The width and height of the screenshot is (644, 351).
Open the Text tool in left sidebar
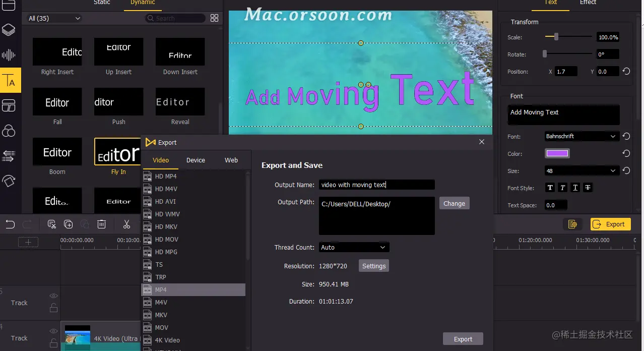pyautogui.click(x=9, y=80)
